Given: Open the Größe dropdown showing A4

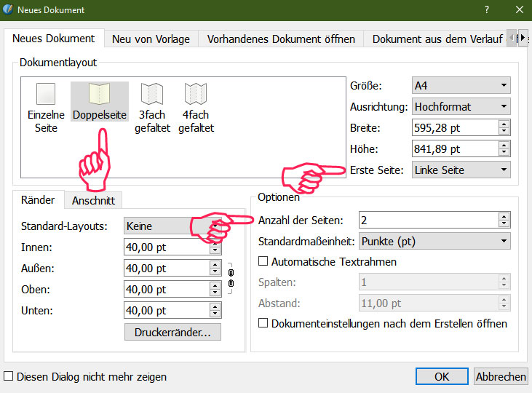Looking at the screenshot, I should tap(461, 86).
